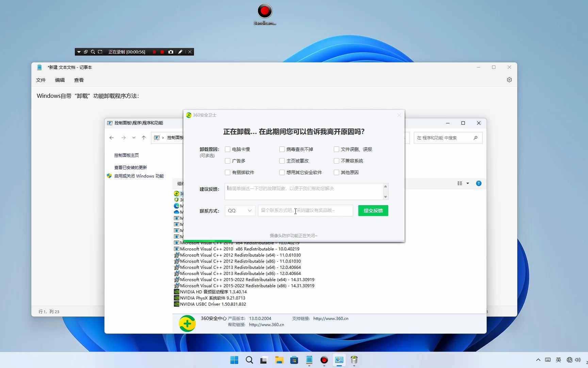Click the 360安全卫士 dialog logo icon
This screenshot has width=588, height=368.
coord(189,115)
